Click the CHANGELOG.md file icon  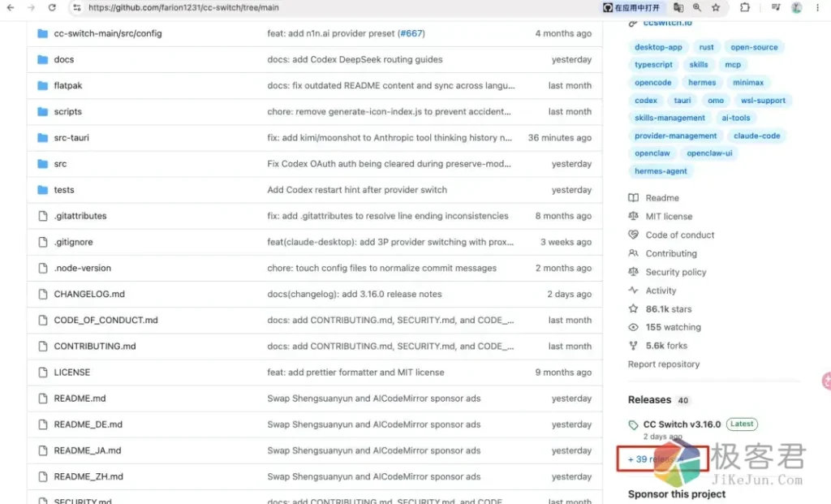pos(43,294)
